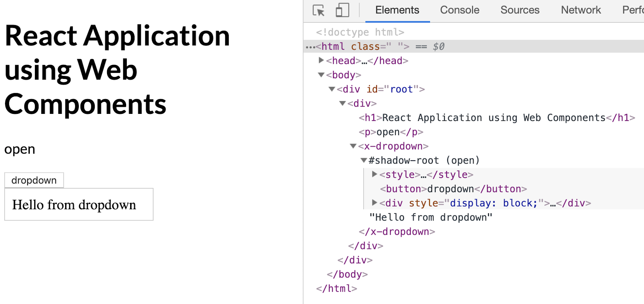Expand the style element in shadow root
644x304 pixels.
(x=375, y=174)
